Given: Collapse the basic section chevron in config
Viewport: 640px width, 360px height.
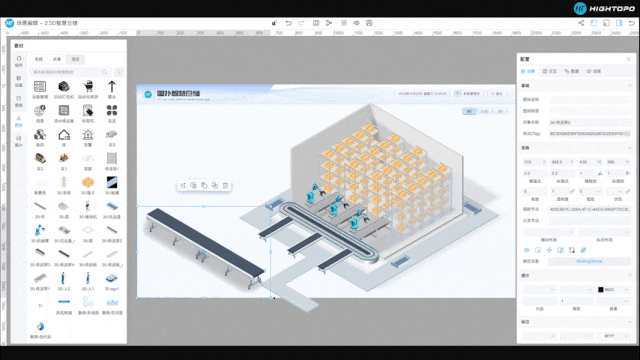Looking at the screenshot, I should (x=629, y=86).
